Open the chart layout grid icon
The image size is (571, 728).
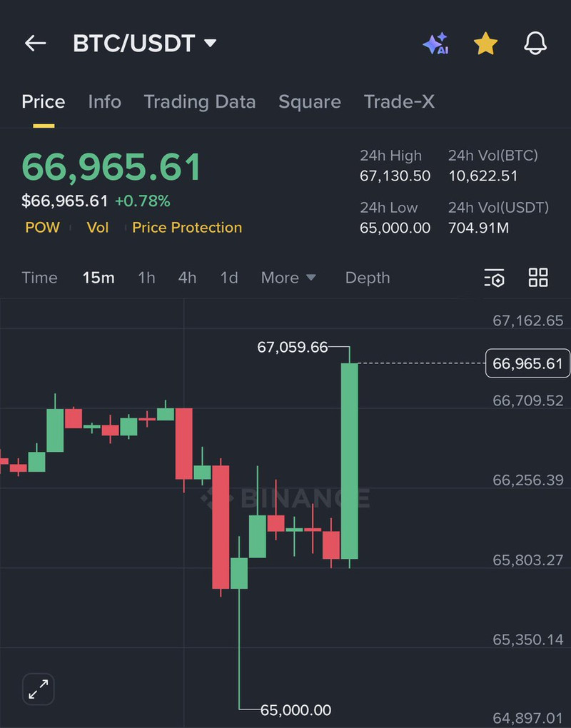[538, 278]
